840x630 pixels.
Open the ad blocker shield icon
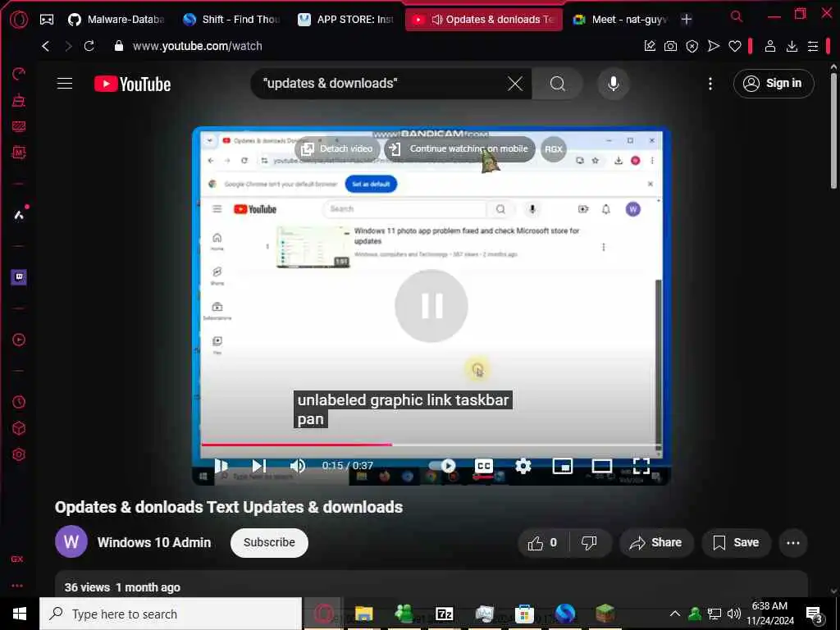[692, 47]
